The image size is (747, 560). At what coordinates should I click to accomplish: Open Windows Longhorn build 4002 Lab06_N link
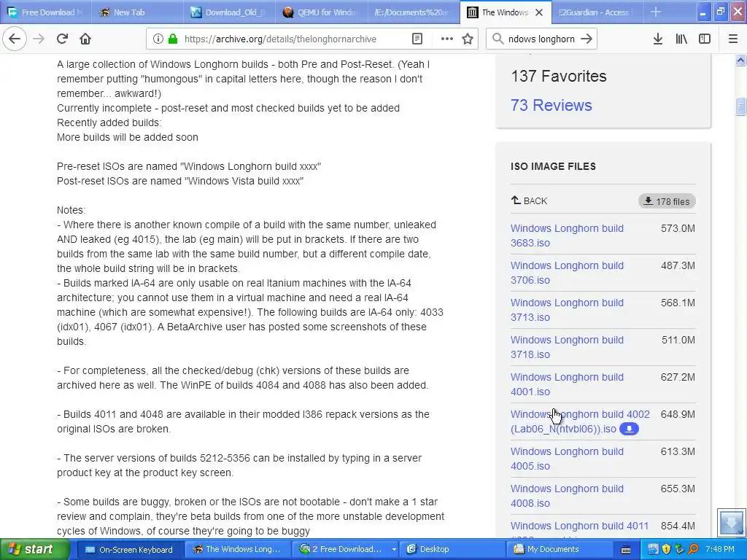click(580, 421)
